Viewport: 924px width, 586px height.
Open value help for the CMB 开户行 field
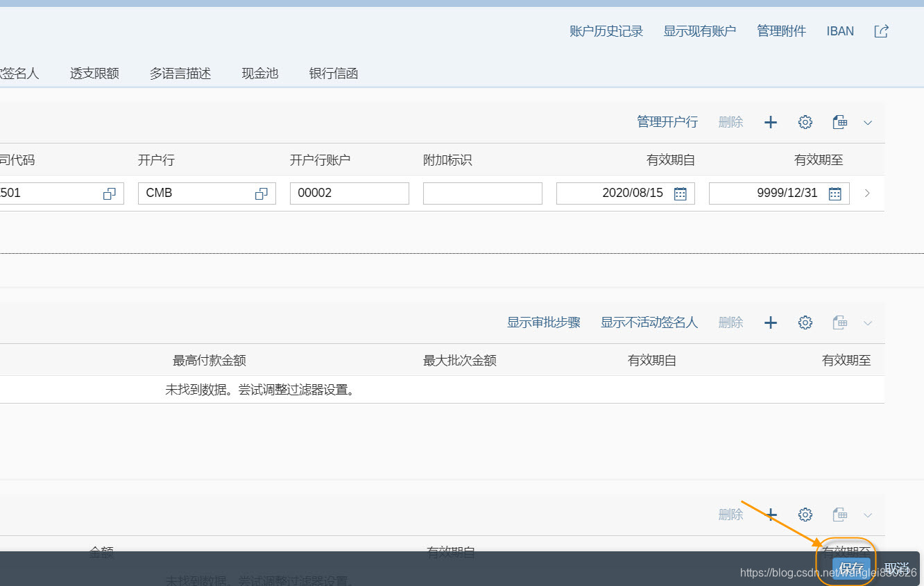[261, 194]
